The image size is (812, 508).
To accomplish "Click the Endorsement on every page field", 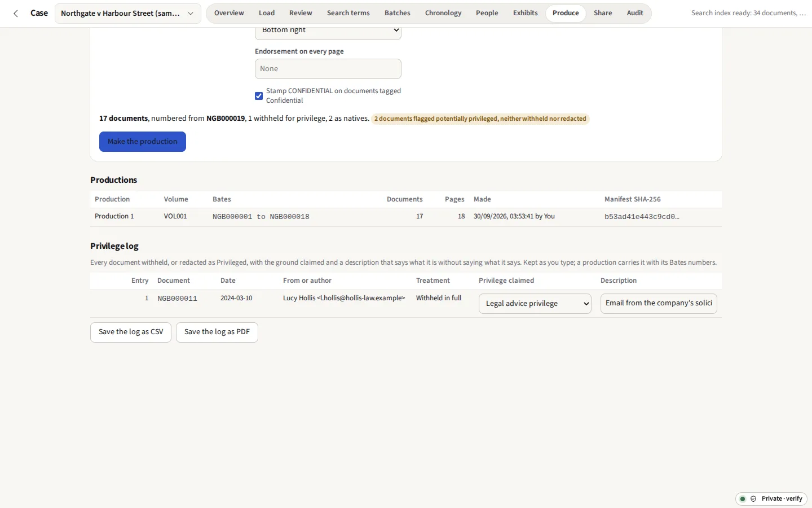I will [328, 69].
